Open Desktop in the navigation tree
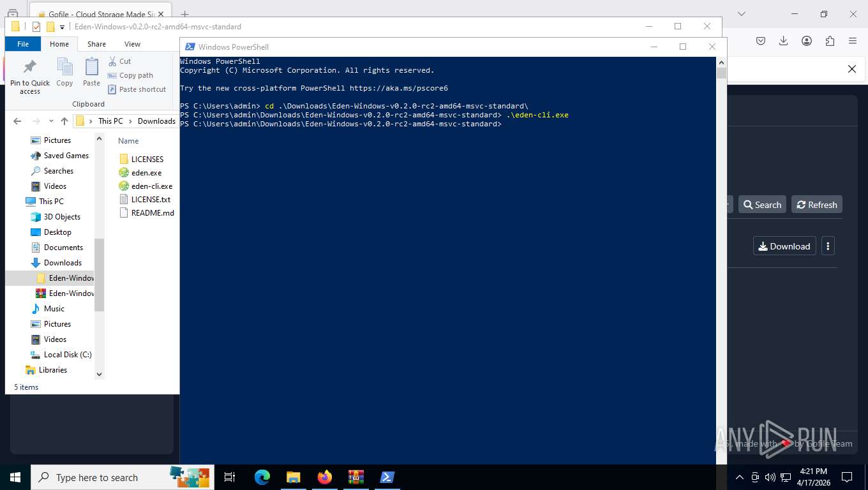Viewport: 868px width, 490px height. point(51,232)
